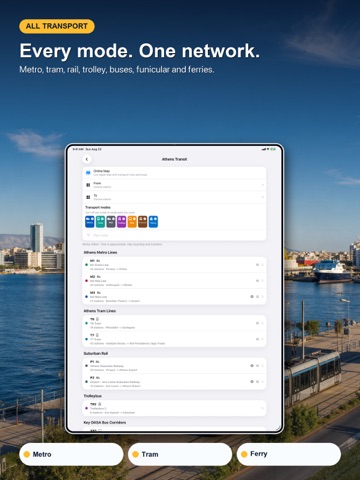Expand the To station chevron
This screenshot has height=480, width=360.
[x=263, y=197]
